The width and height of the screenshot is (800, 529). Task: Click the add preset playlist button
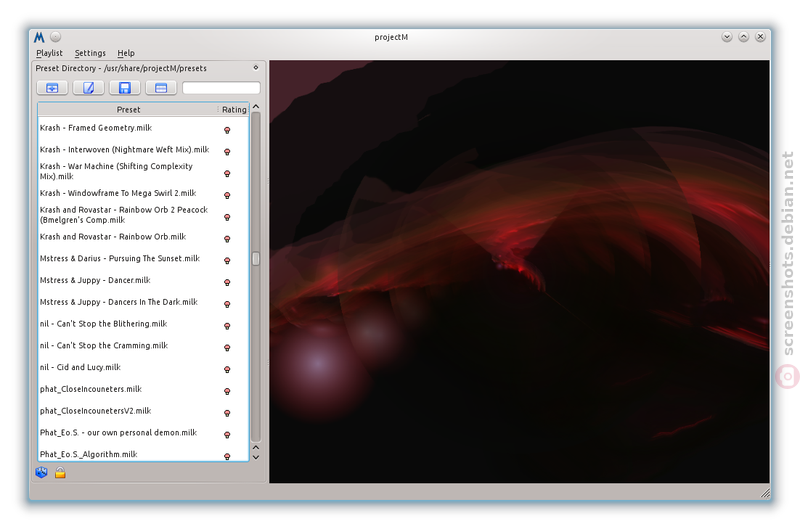pyautogui.click(x=52, y=88)
